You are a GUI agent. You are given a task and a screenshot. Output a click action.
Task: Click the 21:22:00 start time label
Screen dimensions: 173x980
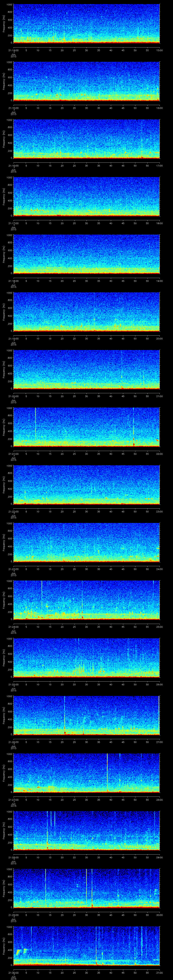click(x=13, y=511)
